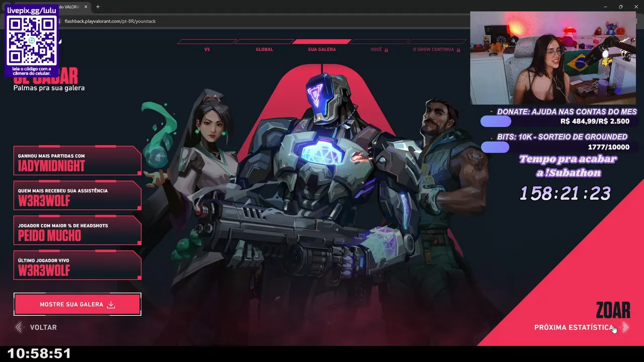This screenshot has width=644, height=362.
Task: Click the MOSTRE SUA GALERA button
Action: [x=77, y=304]
